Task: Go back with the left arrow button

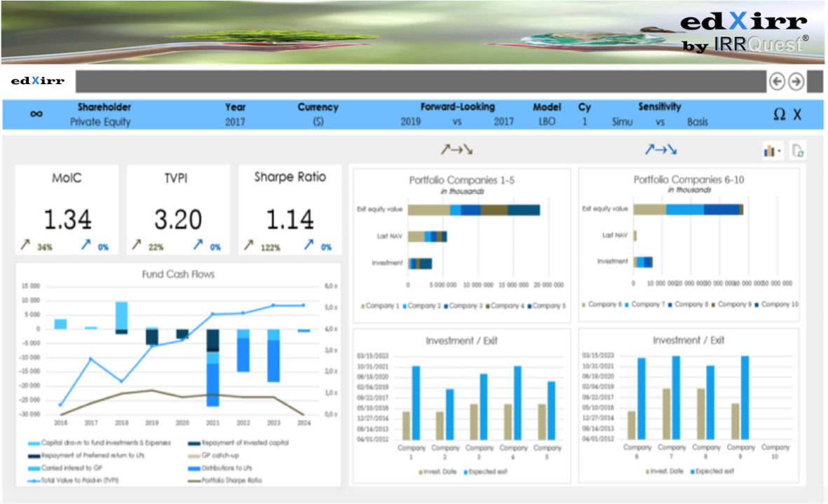Action: point(777,81)
